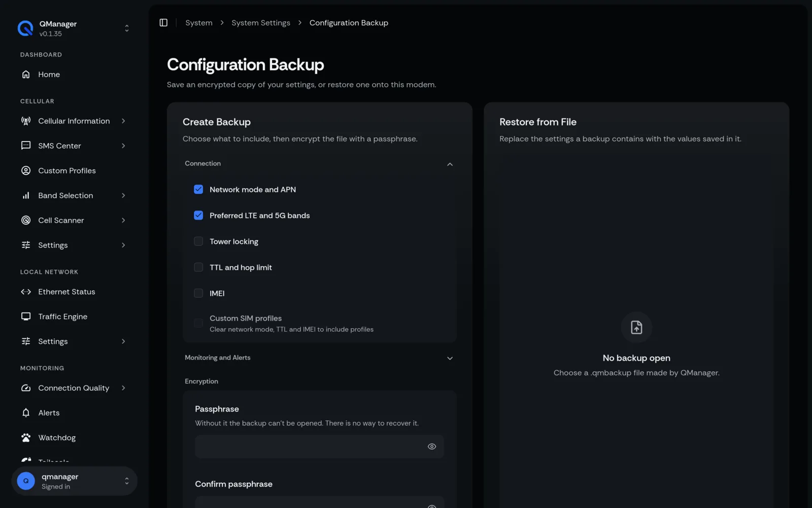The width and height of the screenshot is (812, 508).
Task: Expand Band Selection submenu chevron
Action: tap(123, 196)
